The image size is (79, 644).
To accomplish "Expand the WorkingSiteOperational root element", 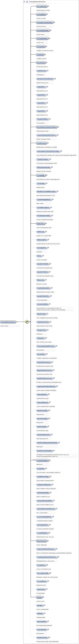I will pos(17,322).
